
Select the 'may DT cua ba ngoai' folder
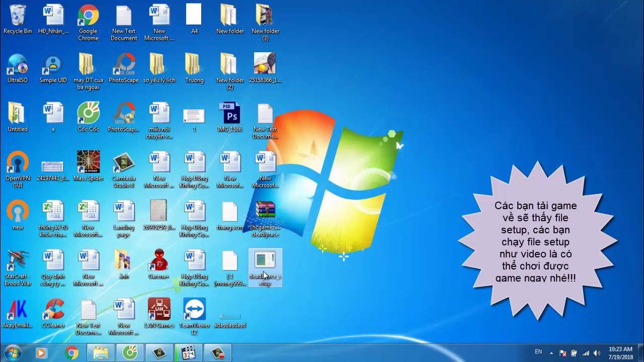[x=88, y=71]
